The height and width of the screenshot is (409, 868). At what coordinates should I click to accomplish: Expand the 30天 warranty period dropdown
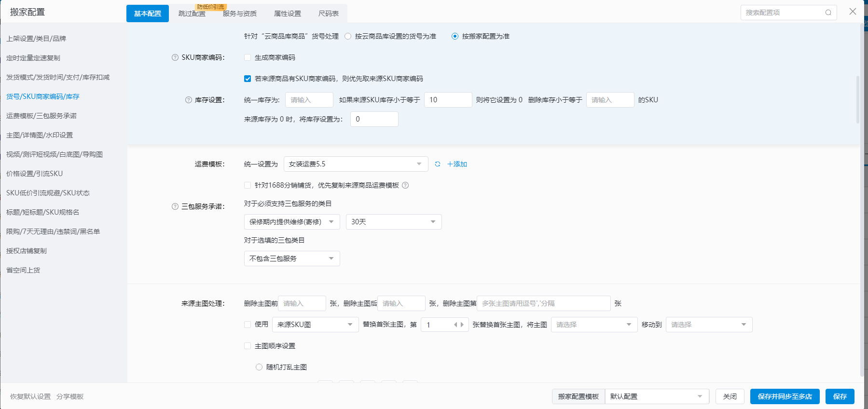pos(393,222)
